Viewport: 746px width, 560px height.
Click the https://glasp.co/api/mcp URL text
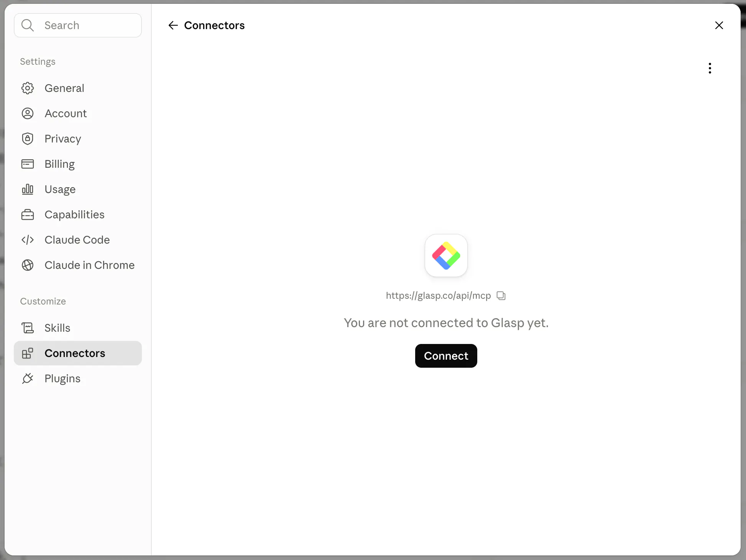[x=438, y=296]
